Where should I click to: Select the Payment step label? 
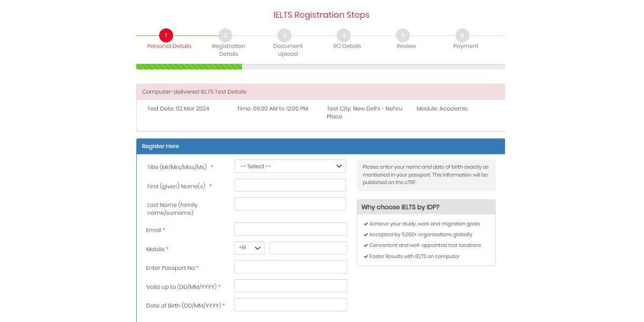click(x=465, y=46)
